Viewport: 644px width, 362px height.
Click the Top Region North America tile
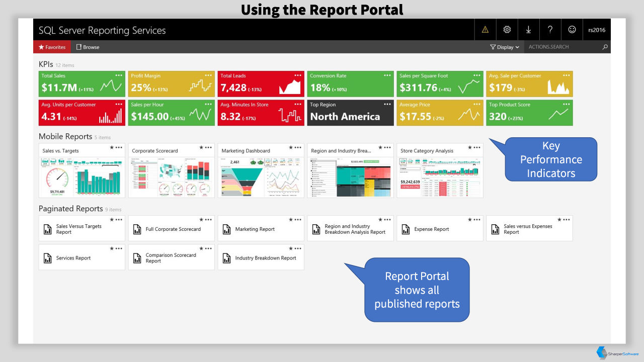click(351, 113)
